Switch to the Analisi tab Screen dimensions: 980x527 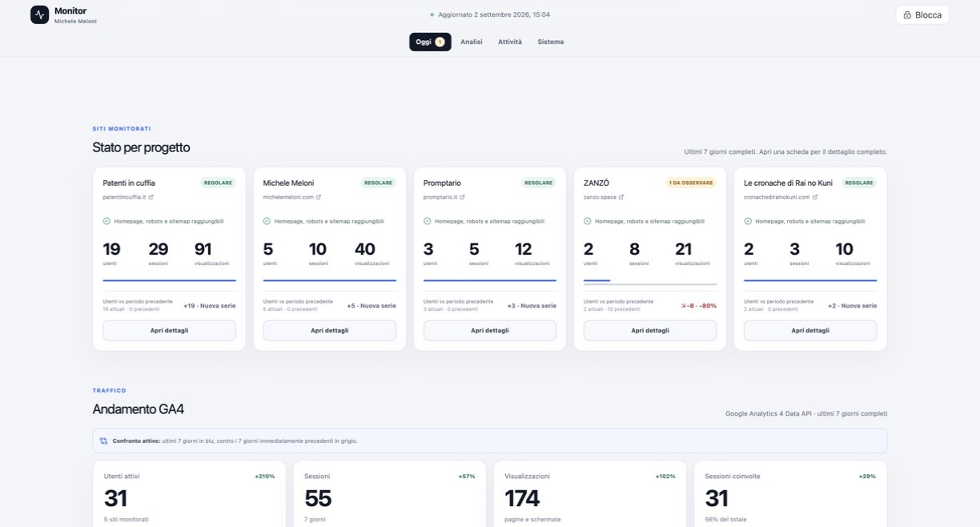coord(472,42)
